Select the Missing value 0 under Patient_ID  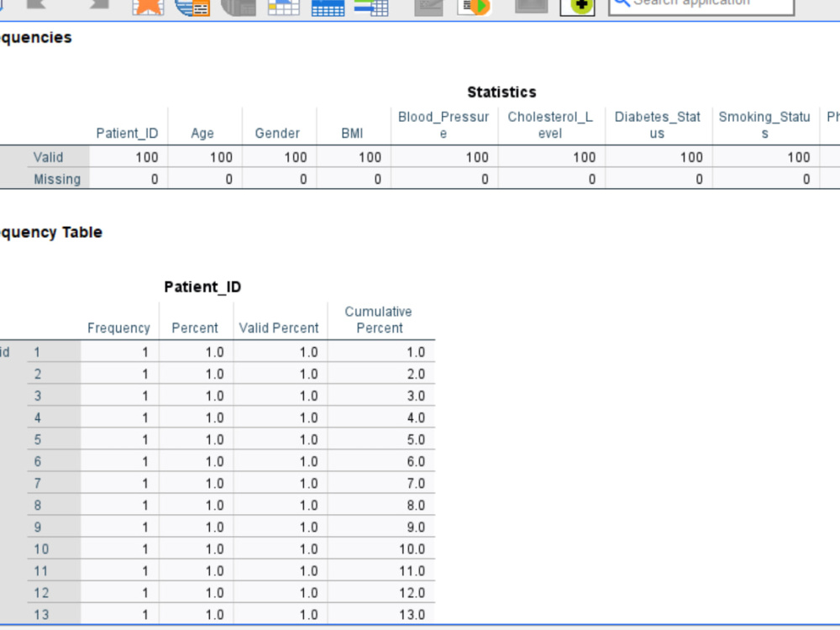pyautogui.click(x=155, y=180)
